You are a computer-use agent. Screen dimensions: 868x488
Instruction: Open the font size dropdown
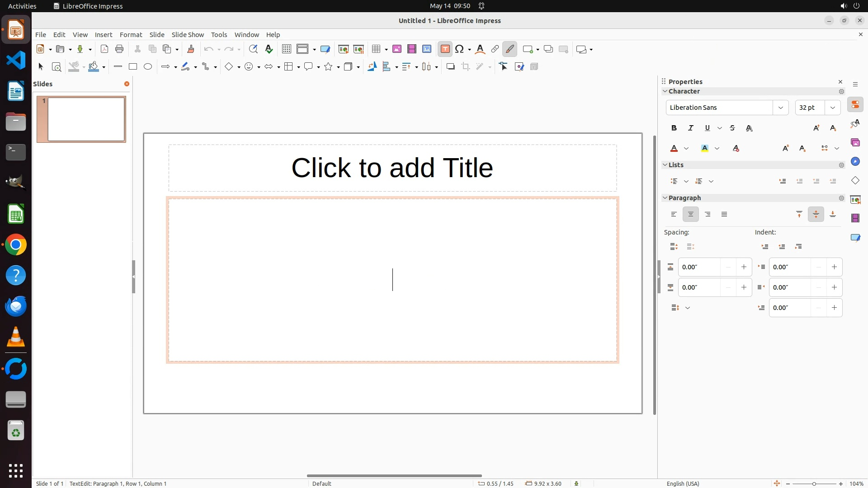click(x=833, y=108)
